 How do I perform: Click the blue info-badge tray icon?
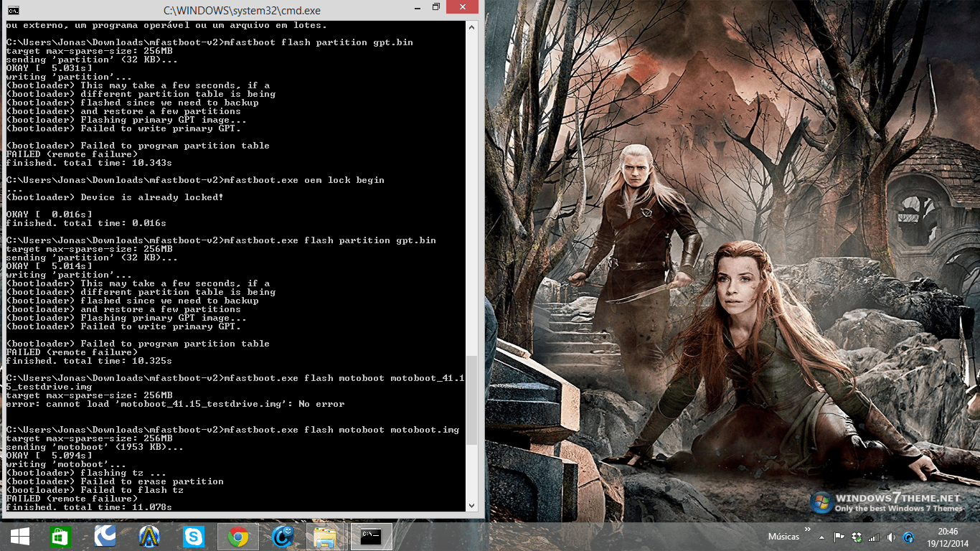click(x=909, y=537)
